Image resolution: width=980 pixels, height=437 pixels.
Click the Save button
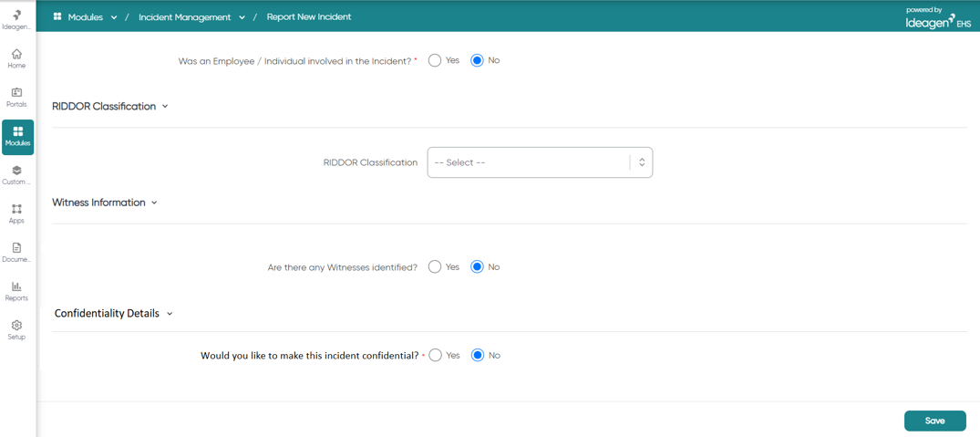coord(935,421)
